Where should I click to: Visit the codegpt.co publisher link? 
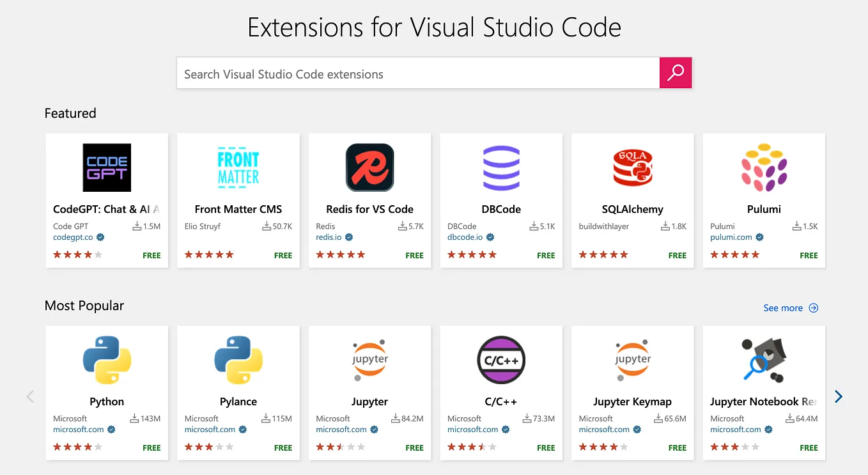click(x=73, y=237)
